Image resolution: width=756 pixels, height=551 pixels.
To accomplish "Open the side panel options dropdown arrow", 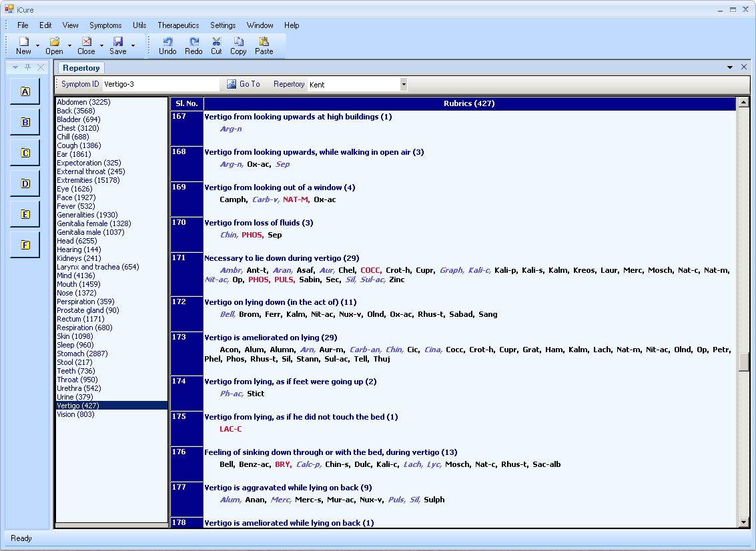I will pos(15,67).
